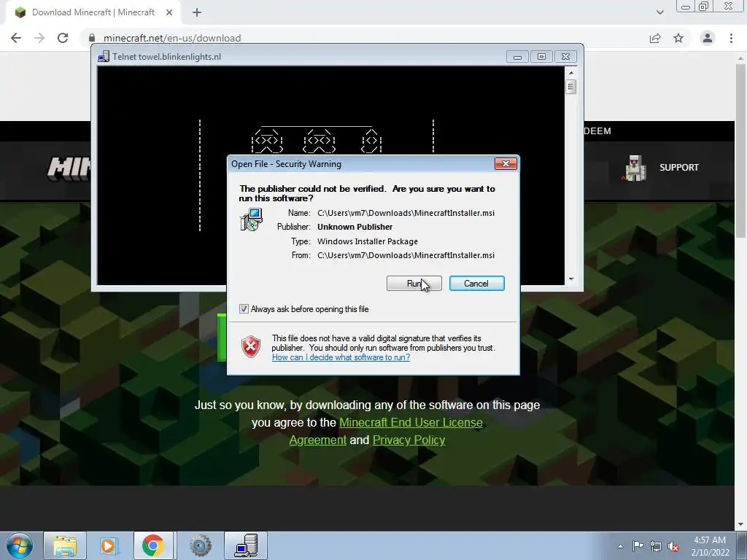The height and width of the screenshot is (560, 747).
Task: Click the network tray icon
Action: tap(656, 546)
